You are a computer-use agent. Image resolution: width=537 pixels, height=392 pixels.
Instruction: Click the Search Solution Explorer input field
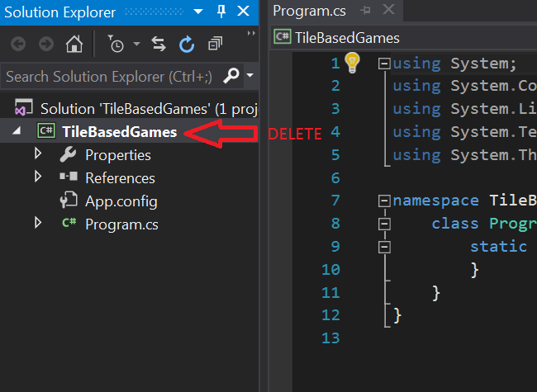click(x=109, y=76)
